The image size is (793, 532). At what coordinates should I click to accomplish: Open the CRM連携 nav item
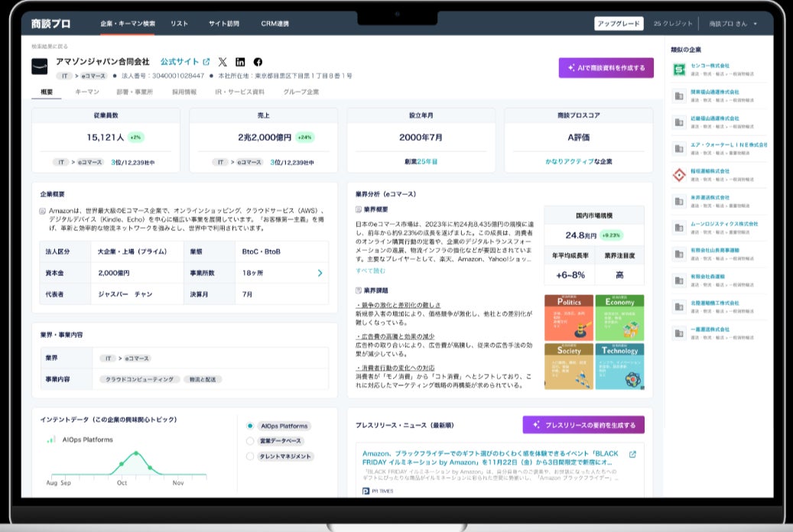275,24
